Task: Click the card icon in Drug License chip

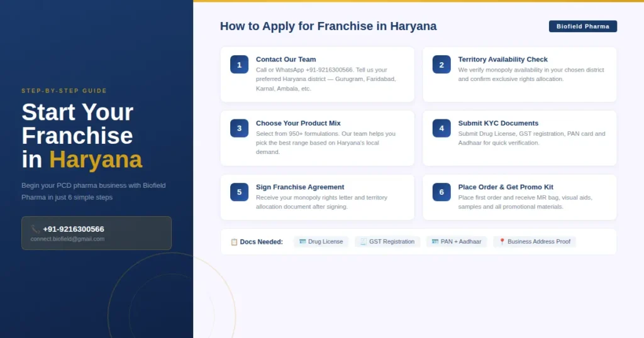Action: 303,242
